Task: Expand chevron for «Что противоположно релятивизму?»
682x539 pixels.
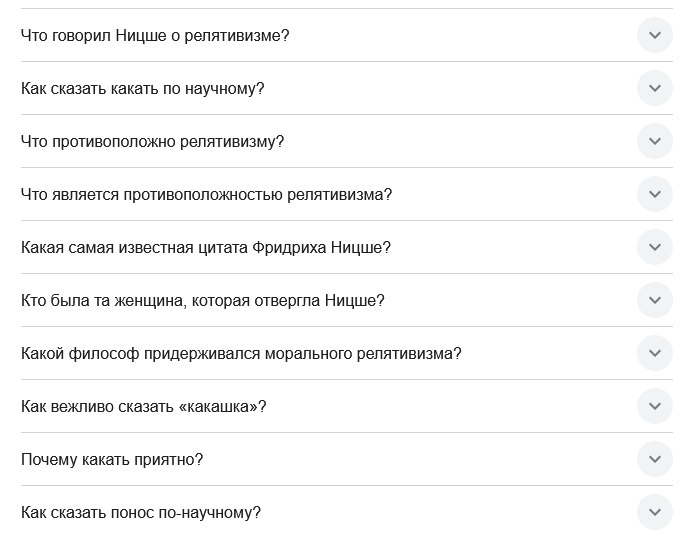Action: (x=654, y=141)
